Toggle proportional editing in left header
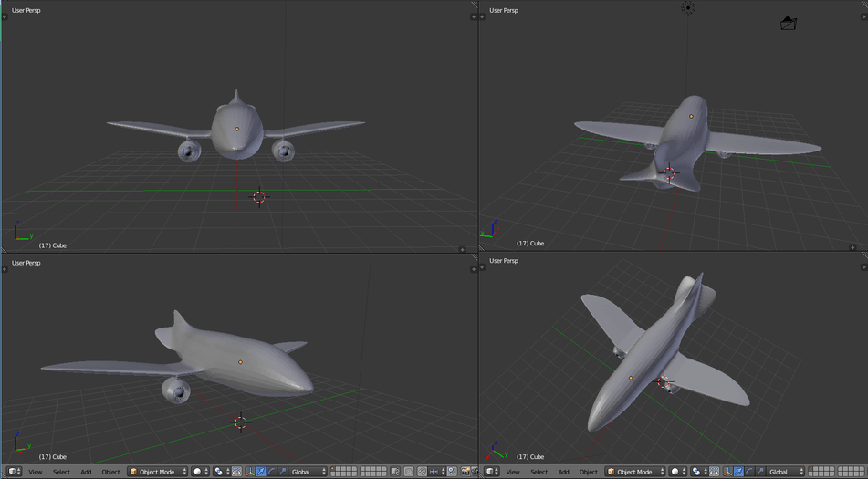The height and width of the screenshot is (479, 868). pos(409,472)
